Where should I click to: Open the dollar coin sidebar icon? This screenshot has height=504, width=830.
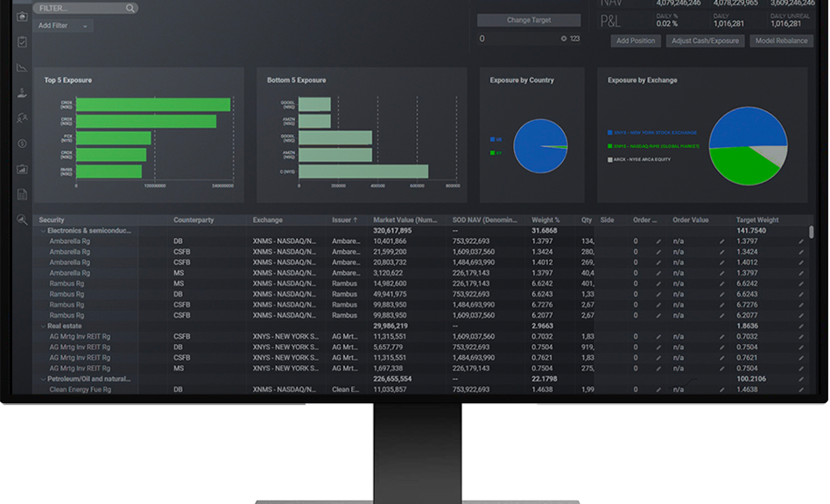click(22, 143)
